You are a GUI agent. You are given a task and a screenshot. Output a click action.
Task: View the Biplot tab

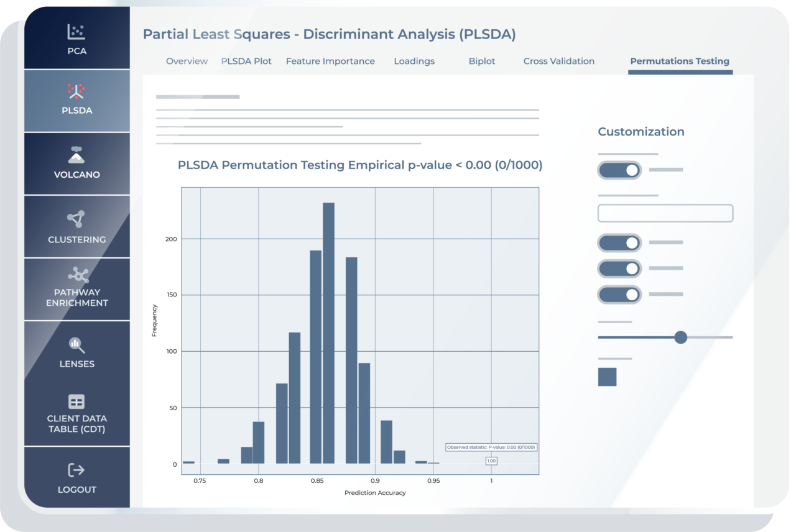(482, 61)
